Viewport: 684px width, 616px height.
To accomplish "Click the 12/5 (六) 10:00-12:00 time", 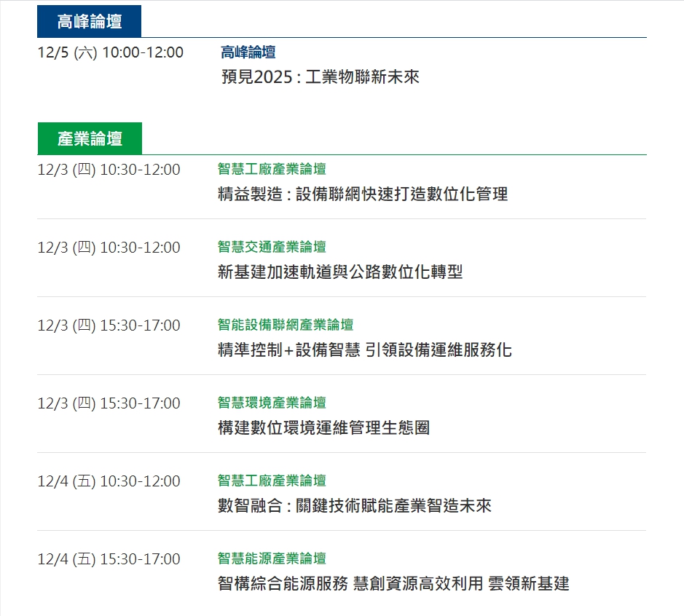I will click(111, 52).
